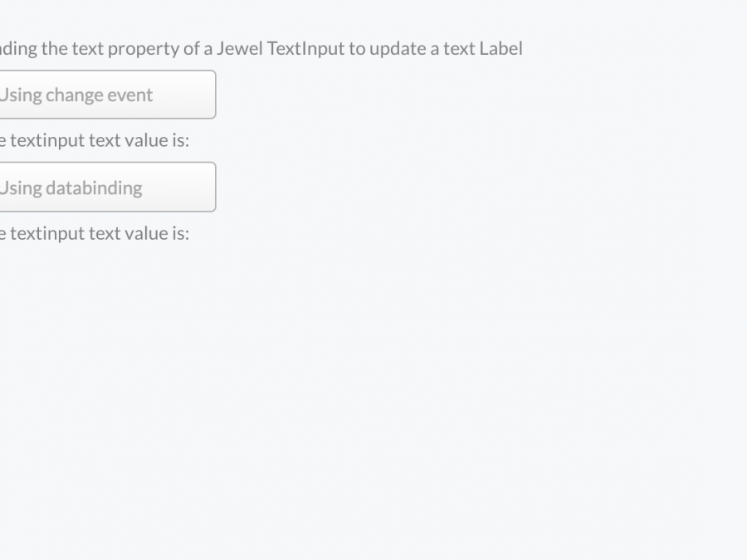This screenshot has height=560, width=747.
Task: Click the right edge of the databinding input
Action: [x=211, y=187]
